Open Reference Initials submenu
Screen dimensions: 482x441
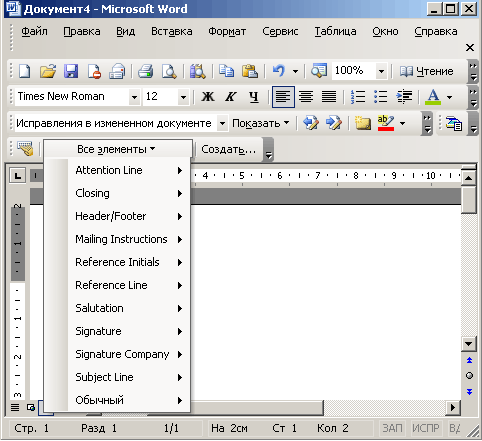[117, 262]
